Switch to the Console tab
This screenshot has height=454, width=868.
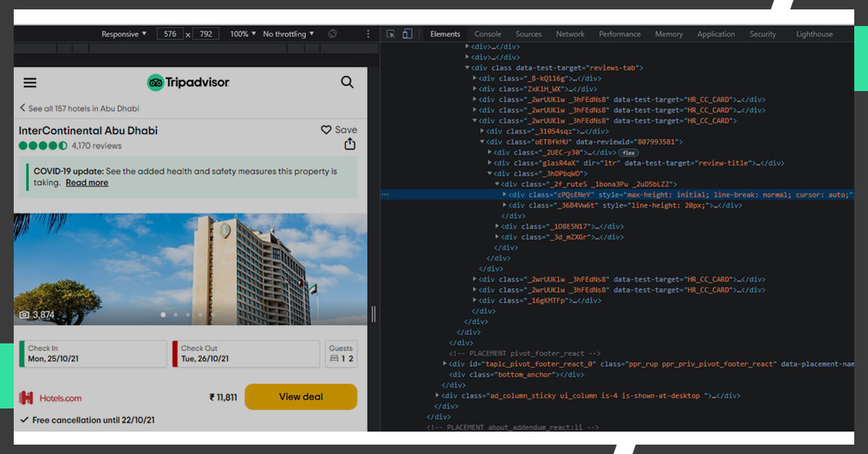pos(488,34)
